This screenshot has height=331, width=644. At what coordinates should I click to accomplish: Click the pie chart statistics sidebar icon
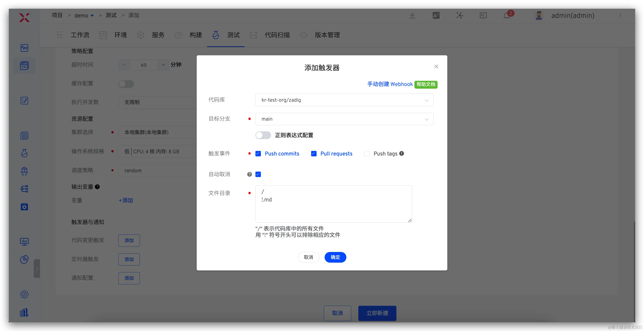(24, 259)
